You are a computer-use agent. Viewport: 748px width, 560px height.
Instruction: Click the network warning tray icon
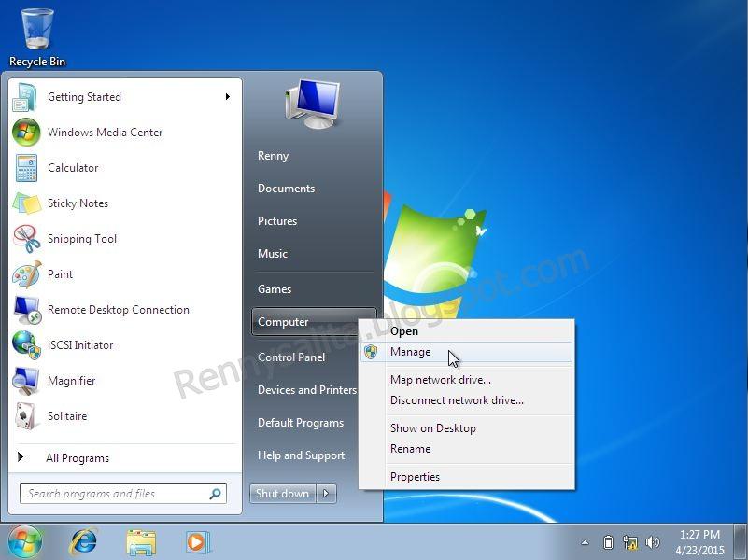coord(630,542)
